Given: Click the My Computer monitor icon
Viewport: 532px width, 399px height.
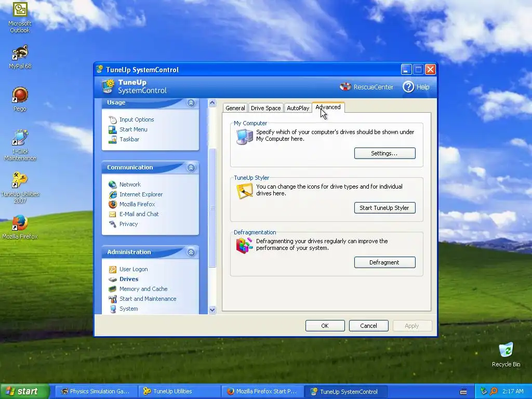Looking at the screenshot, I should tap(244, 137).
